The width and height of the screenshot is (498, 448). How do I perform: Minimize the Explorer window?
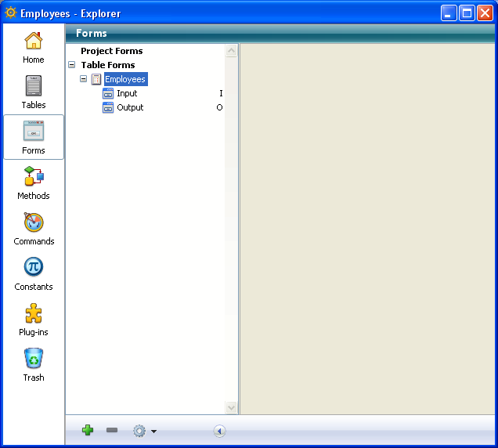449,13
